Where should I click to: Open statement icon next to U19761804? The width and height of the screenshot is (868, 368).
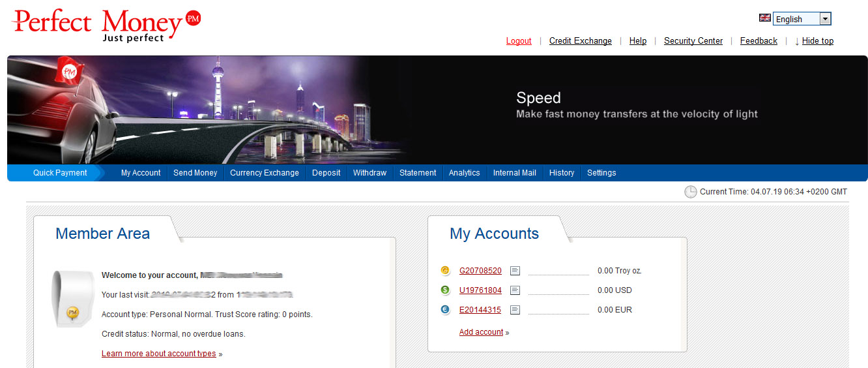coord(515,290)
